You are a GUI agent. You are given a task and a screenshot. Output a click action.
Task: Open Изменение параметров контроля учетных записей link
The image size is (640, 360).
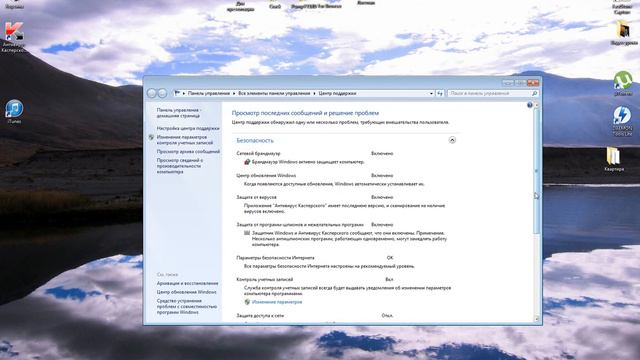coord(185,140)
